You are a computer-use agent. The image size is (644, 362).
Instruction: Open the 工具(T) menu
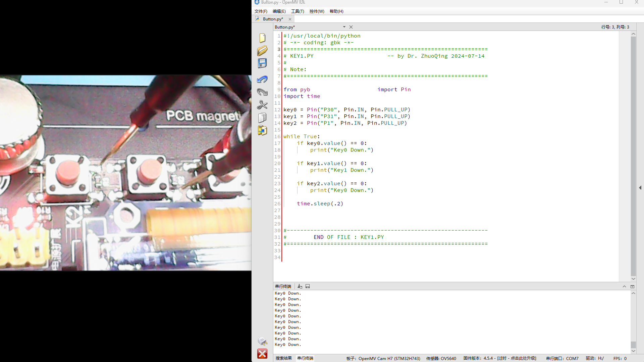click(297, 11)
